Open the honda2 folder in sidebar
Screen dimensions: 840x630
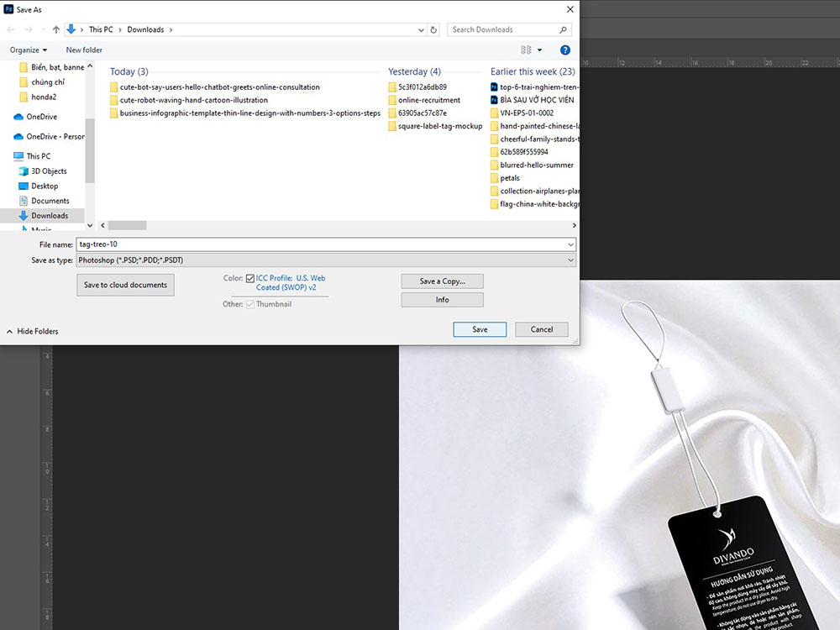38,97
